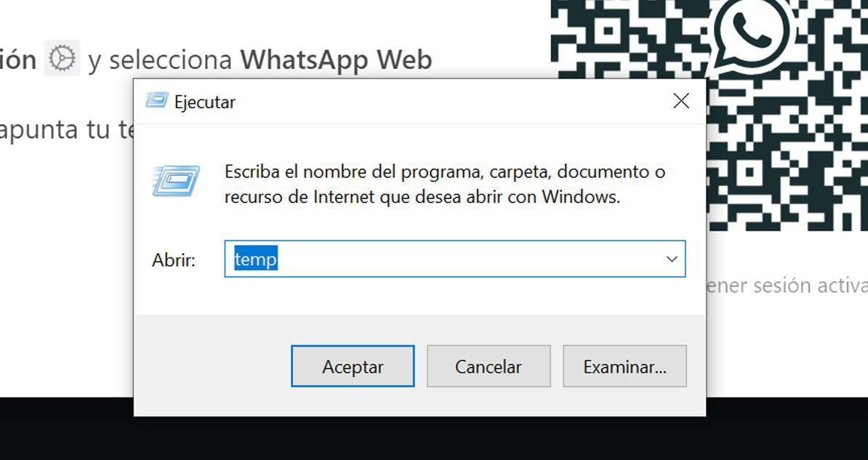Confirm with the Aceptar button
The image size is (868, 460).
(x=353, y=366)
